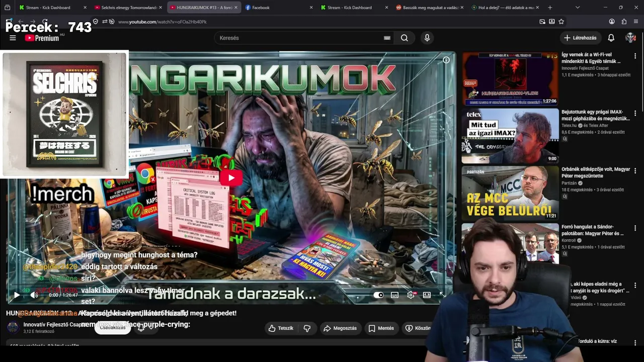This screenshot has height=362, width=644.
Task: Click the Létrehozás create button
Action: coord(580,38)
